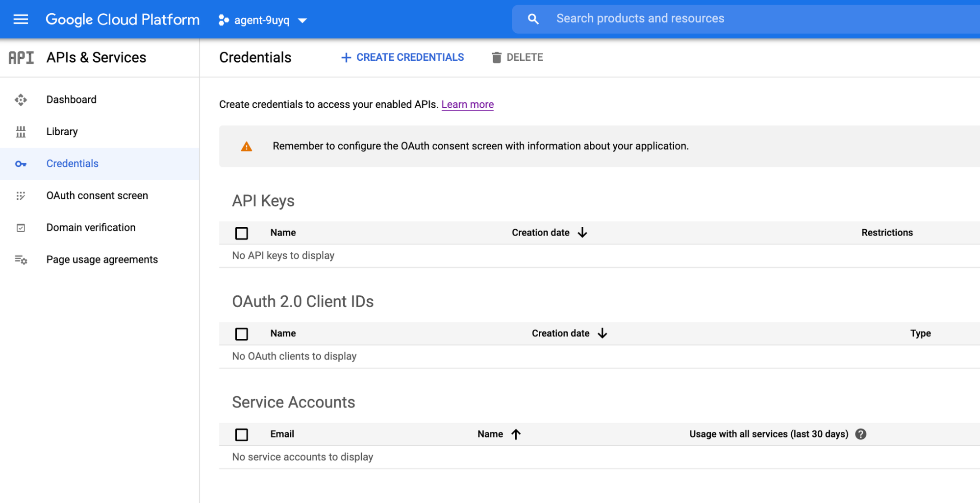Open the agent-9uyq project selector dropdown
The height and width of the screenshot is (503, 980).
click(263, 20)
